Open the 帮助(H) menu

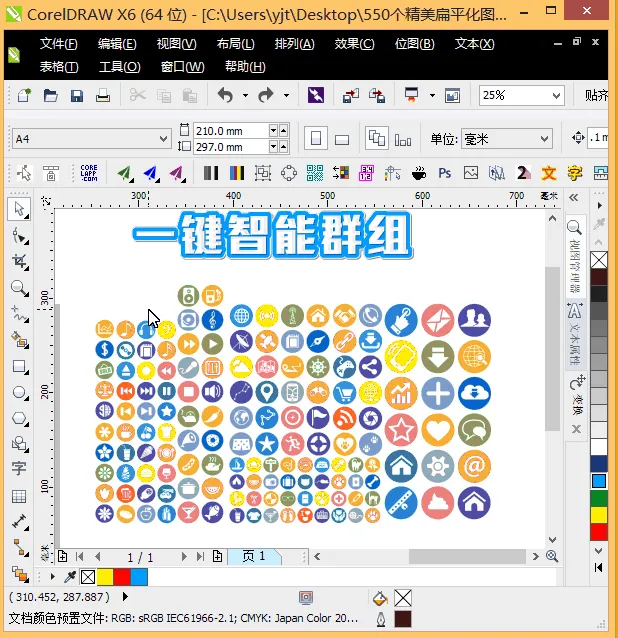click(245, 66)
